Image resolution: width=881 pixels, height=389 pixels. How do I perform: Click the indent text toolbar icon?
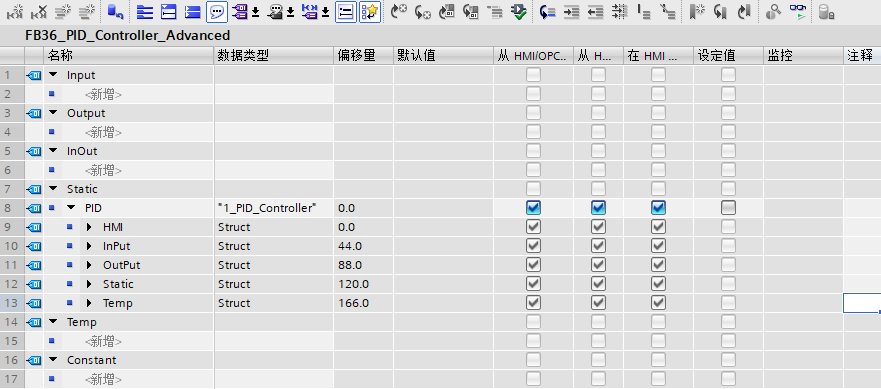(571, 11)
